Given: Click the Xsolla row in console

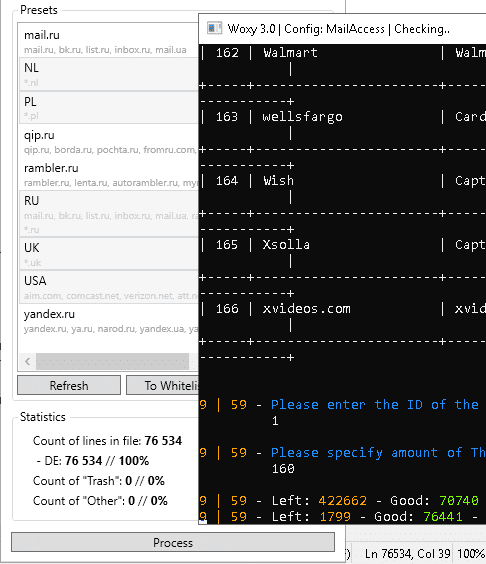Looking at the screenshot, I should (x=342, y=245).
